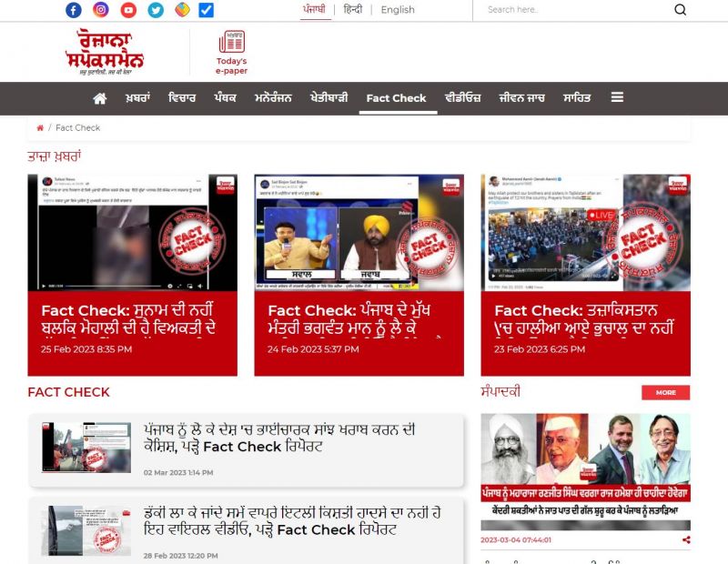Click the blue checkmark icon in top bar
This screenshot has width=728, height=564.
click(x=206, y=10)
